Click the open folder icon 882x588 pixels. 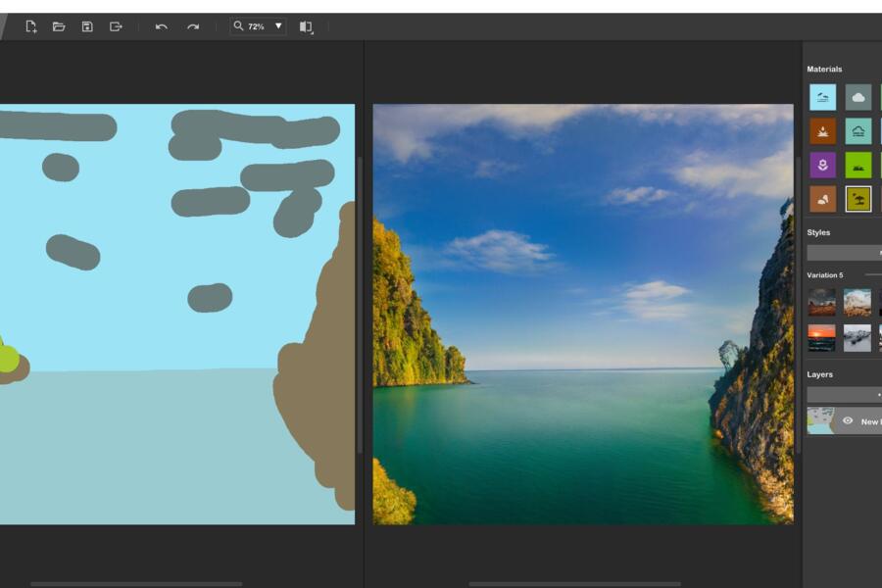pos(59,26)
